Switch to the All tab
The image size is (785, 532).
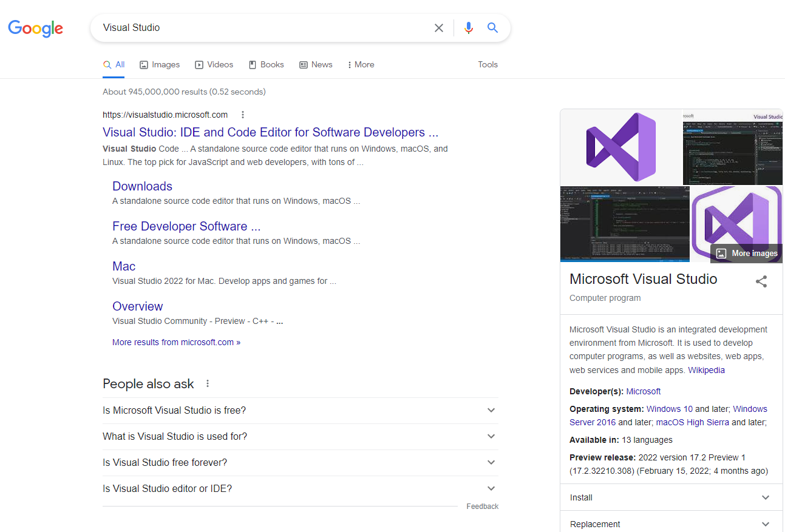tap(114, 65)
